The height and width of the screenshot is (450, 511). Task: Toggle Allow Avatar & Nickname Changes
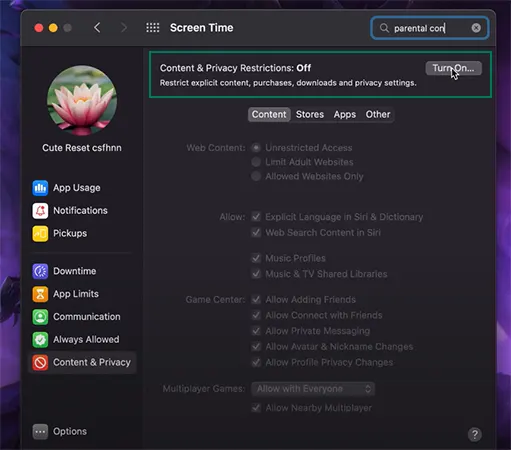[256, 347]
